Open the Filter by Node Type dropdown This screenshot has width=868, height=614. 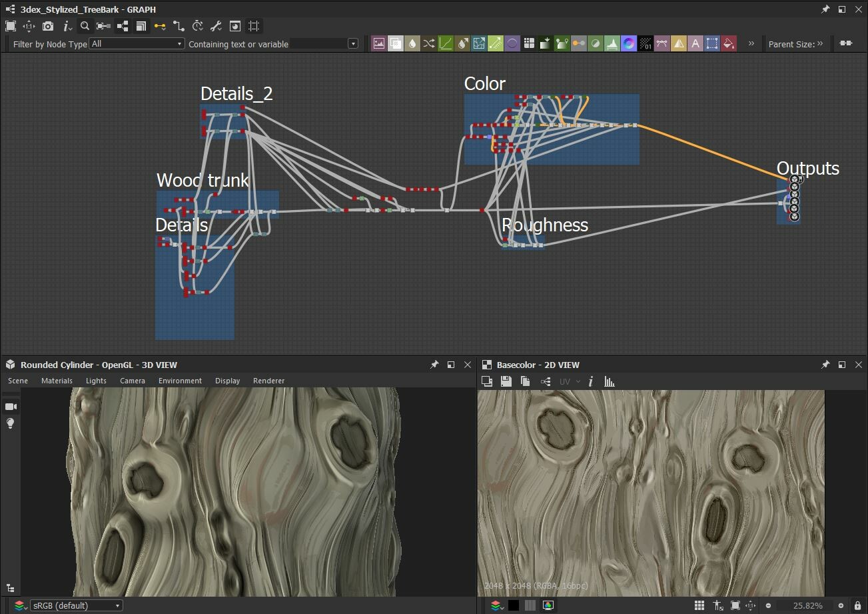point(137,43)
